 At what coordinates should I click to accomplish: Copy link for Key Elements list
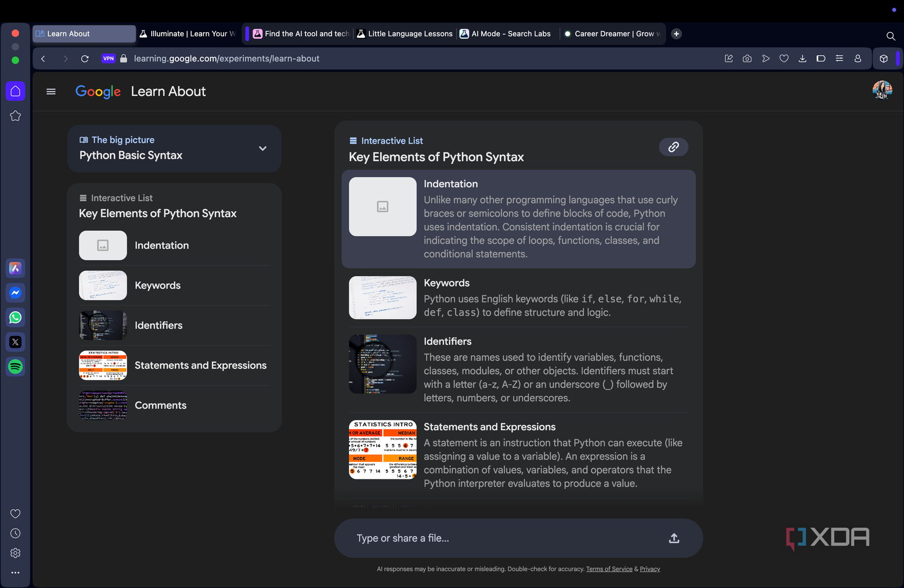(x=673, y=147)
